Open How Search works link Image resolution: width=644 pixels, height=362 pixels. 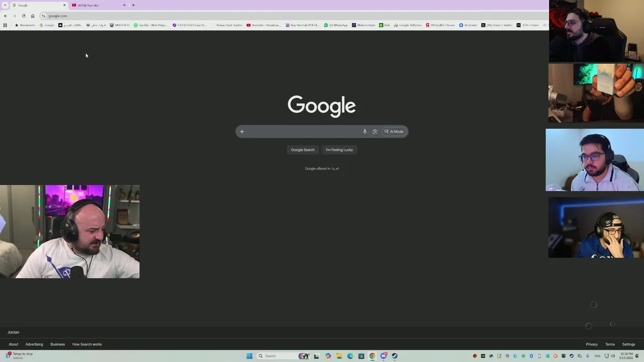click(x=87, y=344)
